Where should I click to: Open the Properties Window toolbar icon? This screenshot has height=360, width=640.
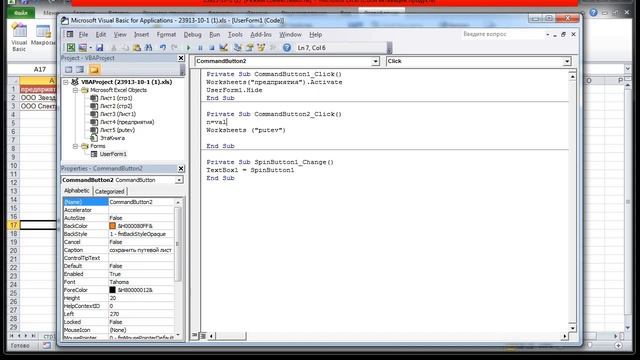(249, 48)
